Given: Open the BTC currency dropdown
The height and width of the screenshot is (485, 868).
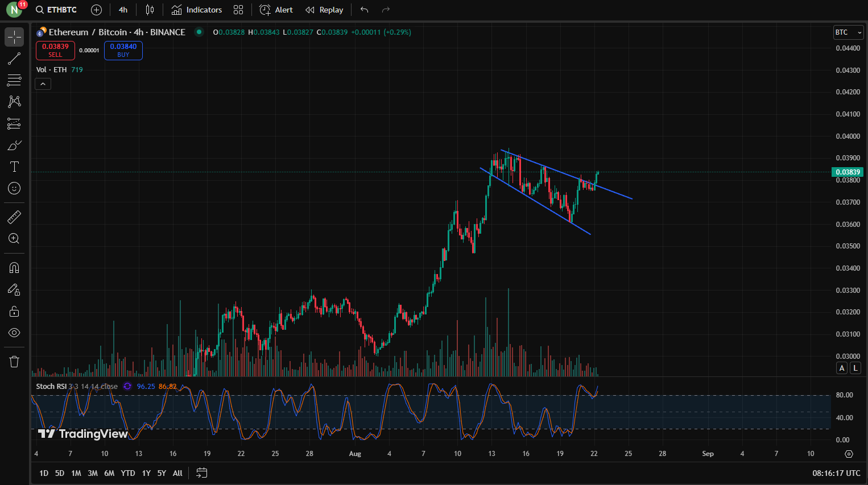Looking at the screenshot, I should (x=849, y=32).
